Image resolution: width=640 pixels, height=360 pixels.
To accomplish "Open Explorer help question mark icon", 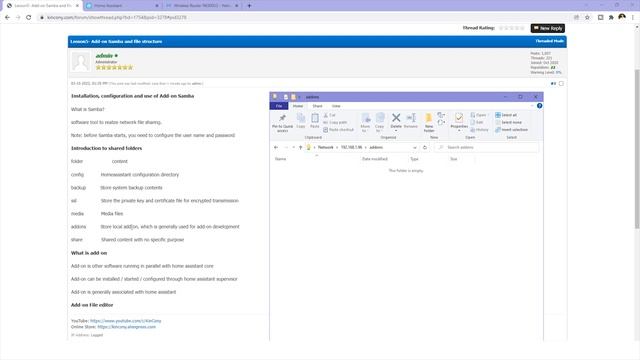I will (x=539, y=106).
